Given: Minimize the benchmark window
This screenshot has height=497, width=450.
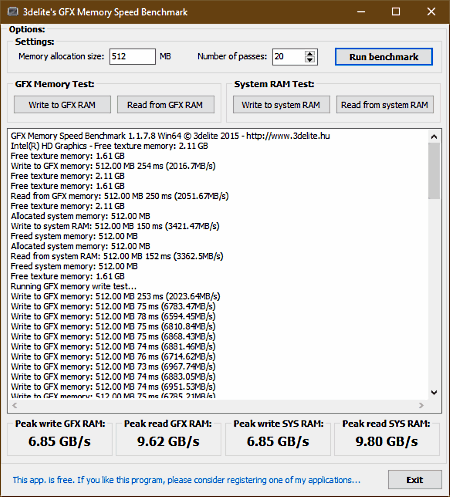Looking at the screenshot, I should (361, 12).
